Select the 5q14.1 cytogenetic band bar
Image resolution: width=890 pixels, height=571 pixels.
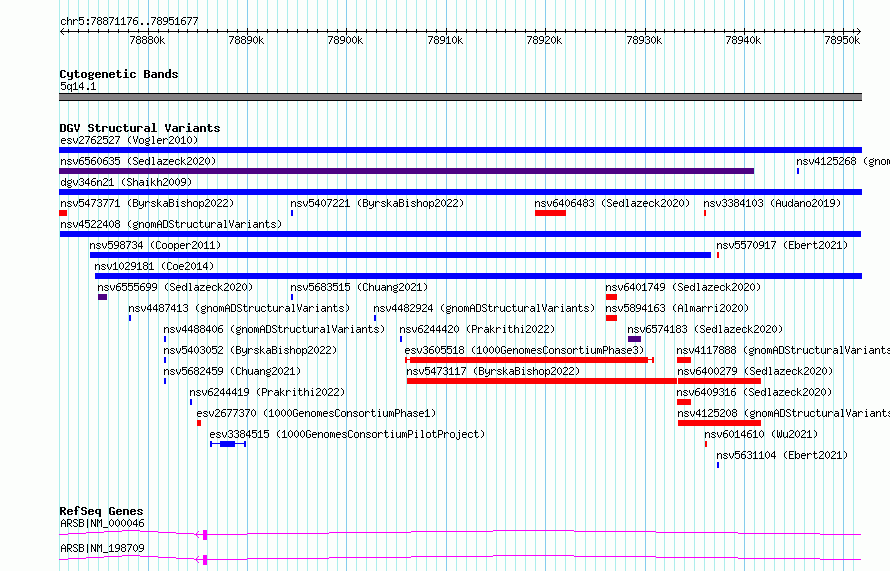(460, 97)
